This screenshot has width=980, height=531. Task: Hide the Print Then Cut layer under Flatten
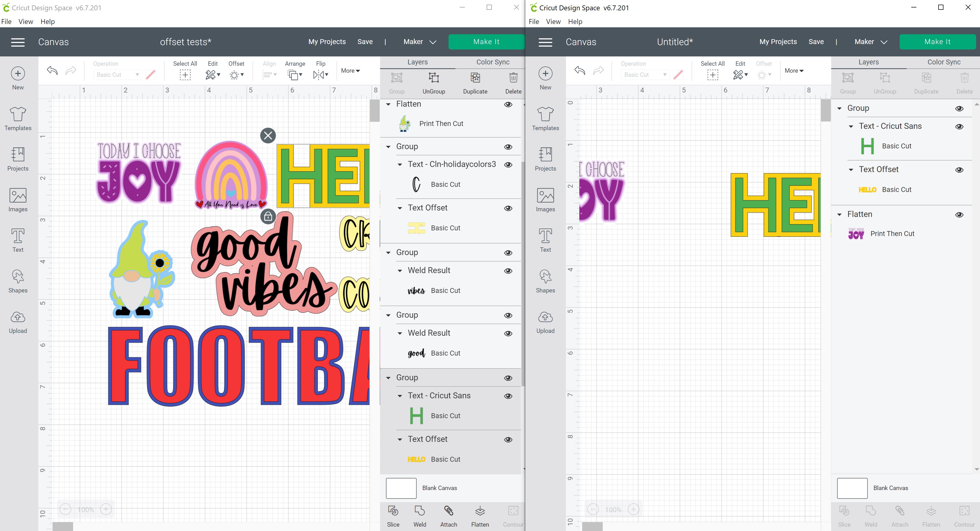point(508,104)
